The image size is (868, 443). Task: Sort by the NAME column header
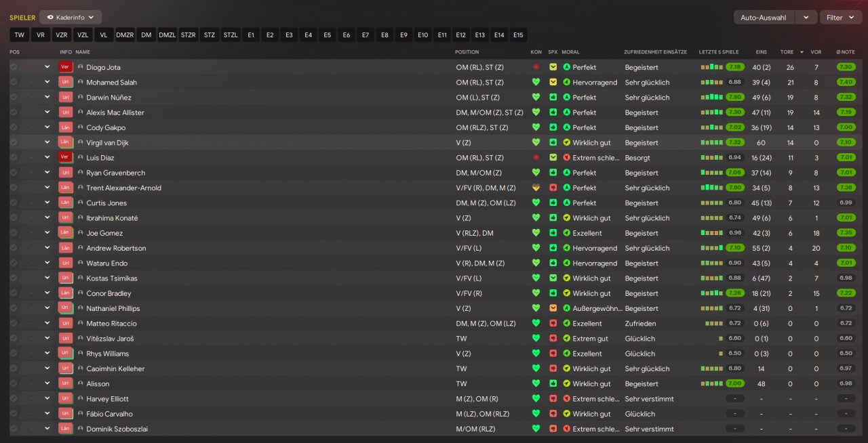83,51
